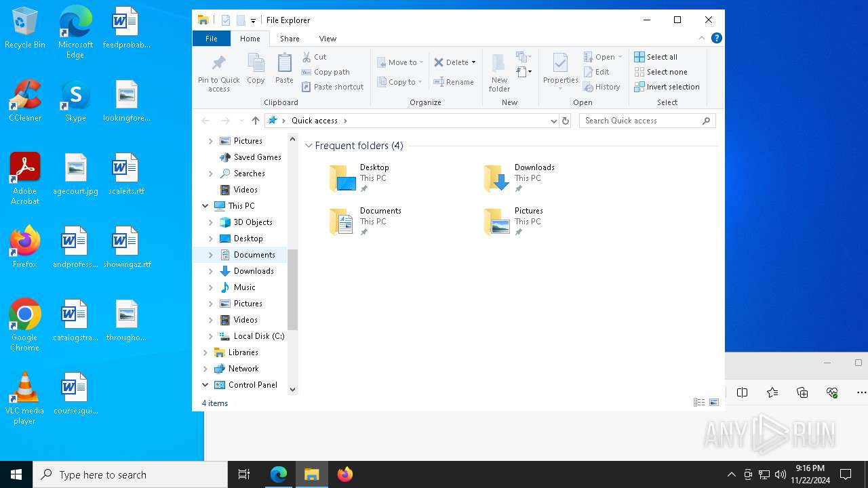
Task: Collapse This PC tree node
Action: tap(205, 206)
